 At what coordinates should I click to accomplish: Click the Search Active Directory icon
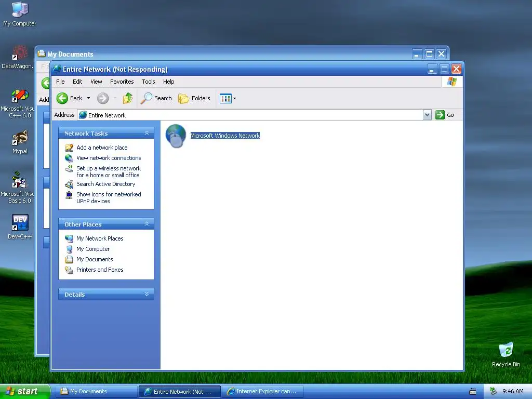click(69, 184)
